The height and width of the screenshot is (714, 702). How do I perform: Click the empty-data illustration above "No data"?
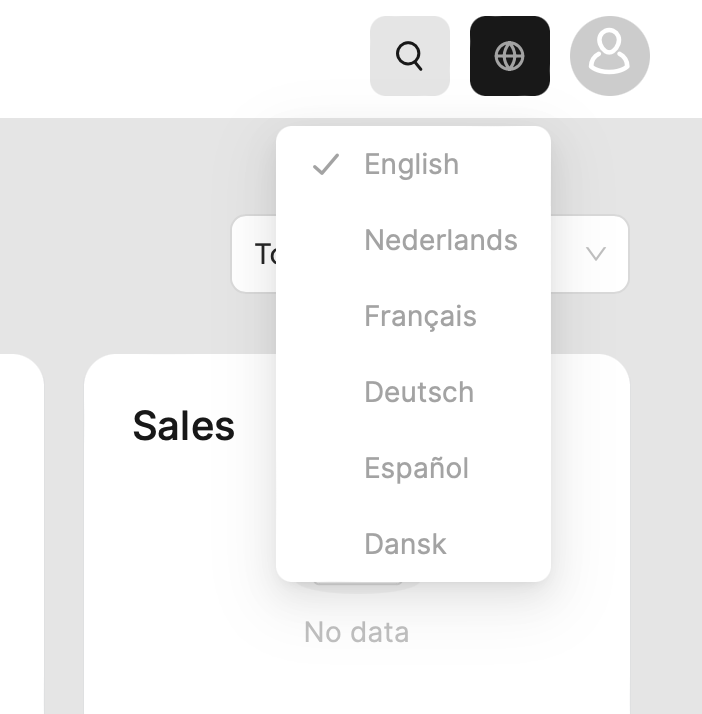click(358, 588)
